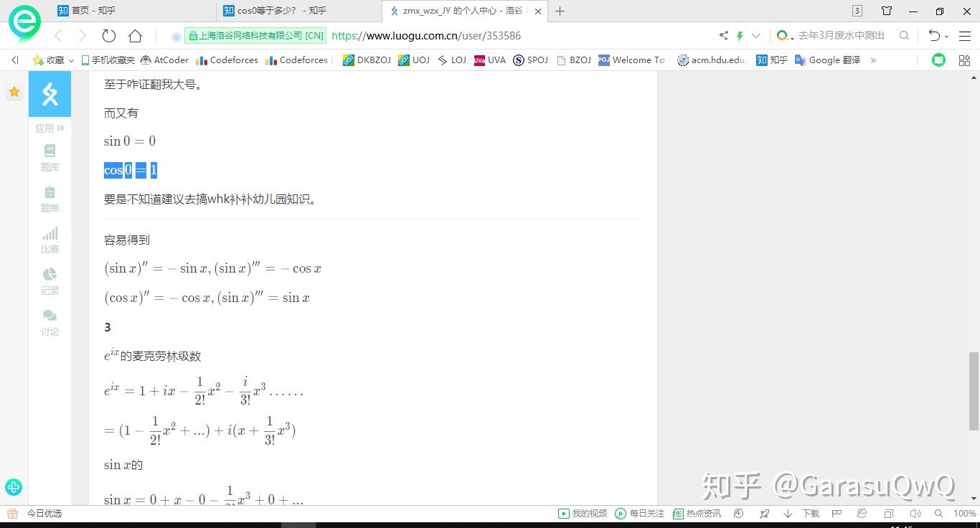Open 比赛 contests in Luogu sidebar
This screenshot has height=528, width=980.
(x=50, y=240)
